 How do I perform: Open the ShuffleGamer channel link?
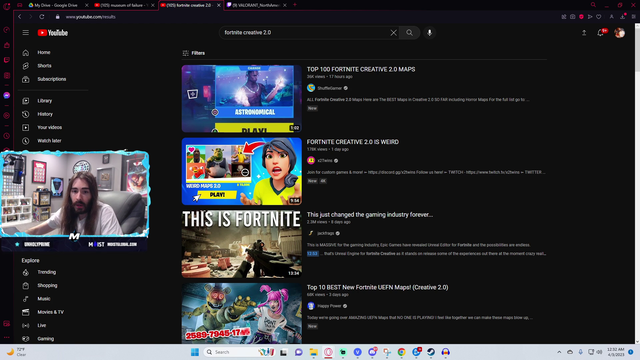pyautogui.click(x=329, y=88)
